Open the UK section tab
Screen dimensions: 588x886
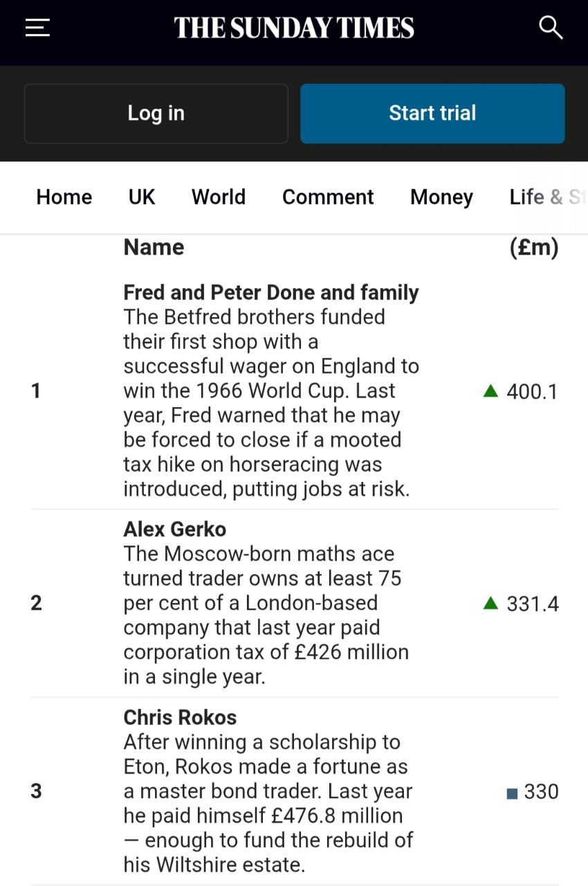tap(142, 197)
